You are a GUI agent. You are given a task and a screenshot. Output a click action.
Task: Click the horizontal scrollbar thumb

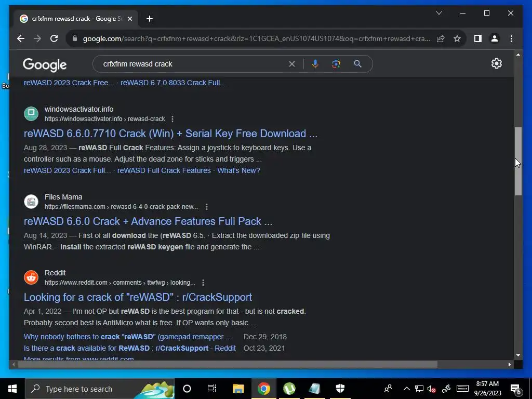228,364
